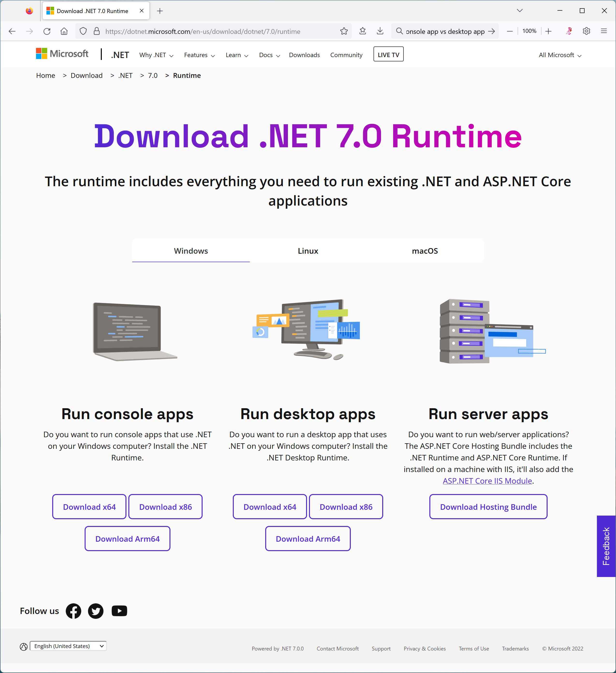616x673 pixels.
Task: Bookmark this page with star icon
Action: pyautogui.click(x=344, y=31)
